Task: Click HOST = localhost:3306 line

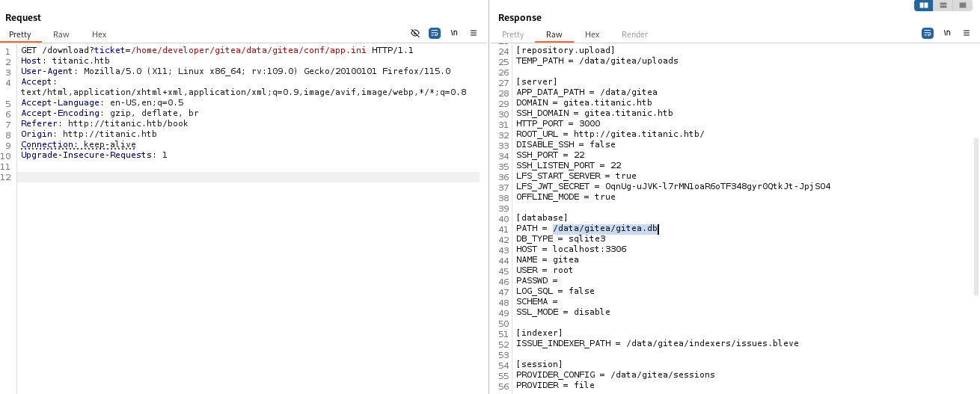Action: coord(571,249)
